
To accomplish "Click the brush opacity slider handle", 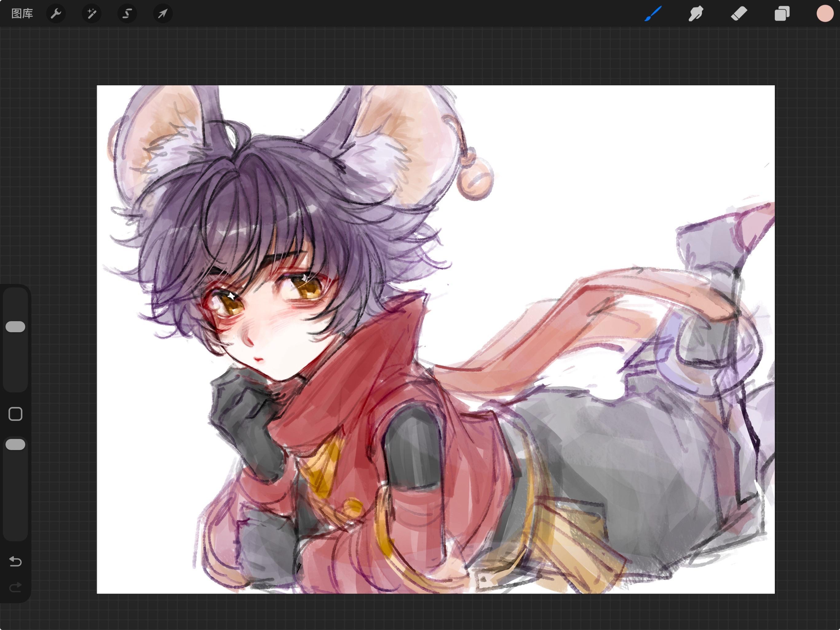I will pyautogui.click(x=16, y=445).
